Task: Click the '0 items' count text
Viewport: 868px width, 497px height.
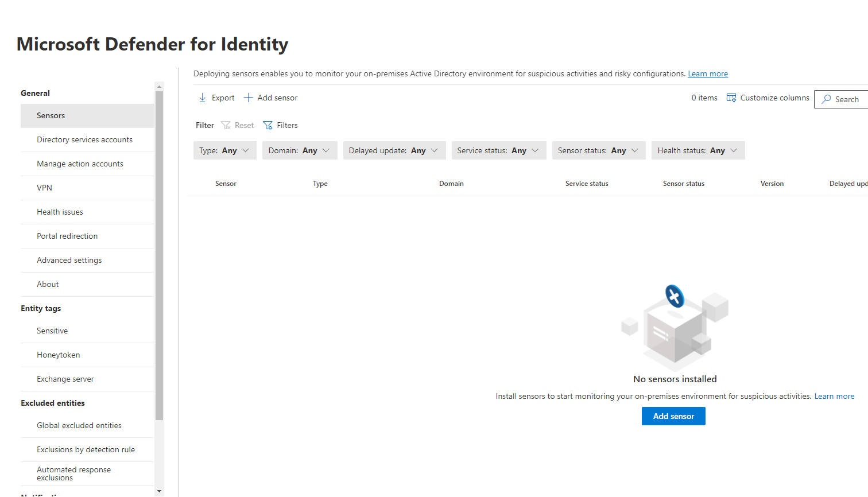Action: (704, 98)
